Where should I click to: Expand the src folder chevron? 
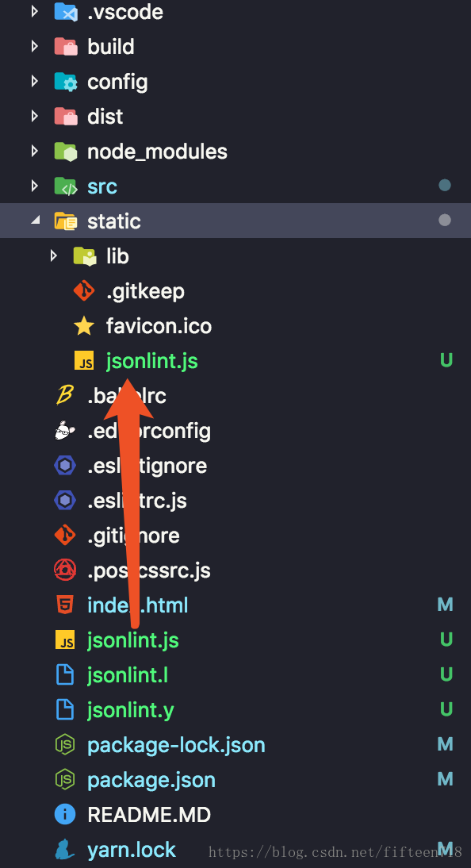click(35, 186)
